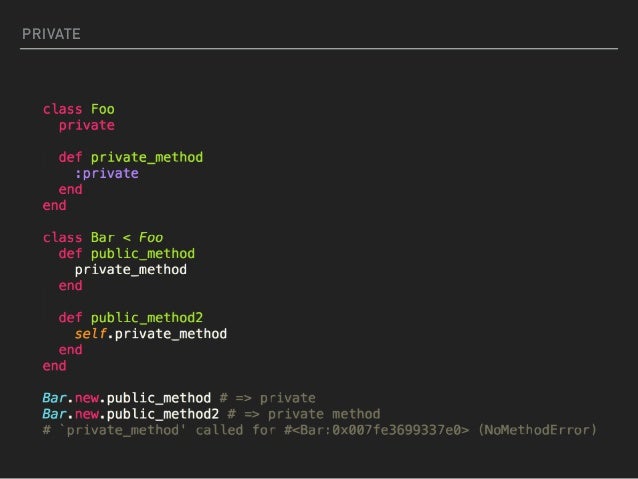Click the white 'private_method' call
This screenshot has height=479, width=638.
(131, 269)
